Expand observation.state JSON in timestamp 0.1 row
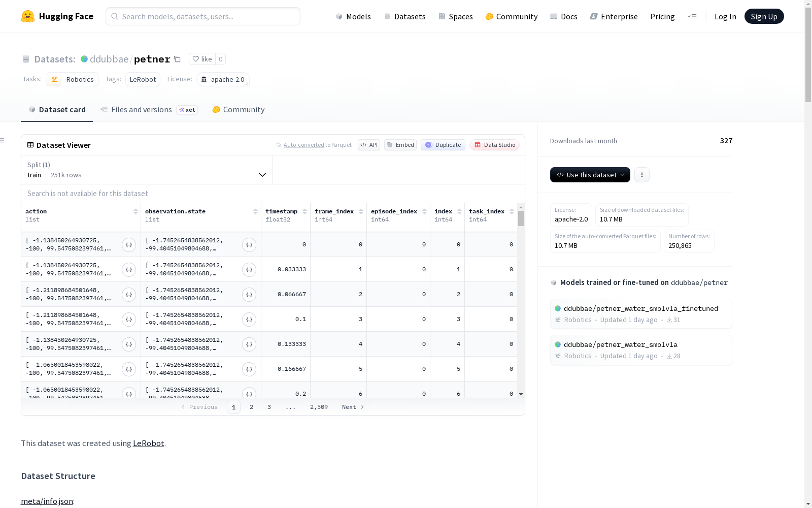The height and width of the screenshot is (508, 812). [x=249, y=320]
